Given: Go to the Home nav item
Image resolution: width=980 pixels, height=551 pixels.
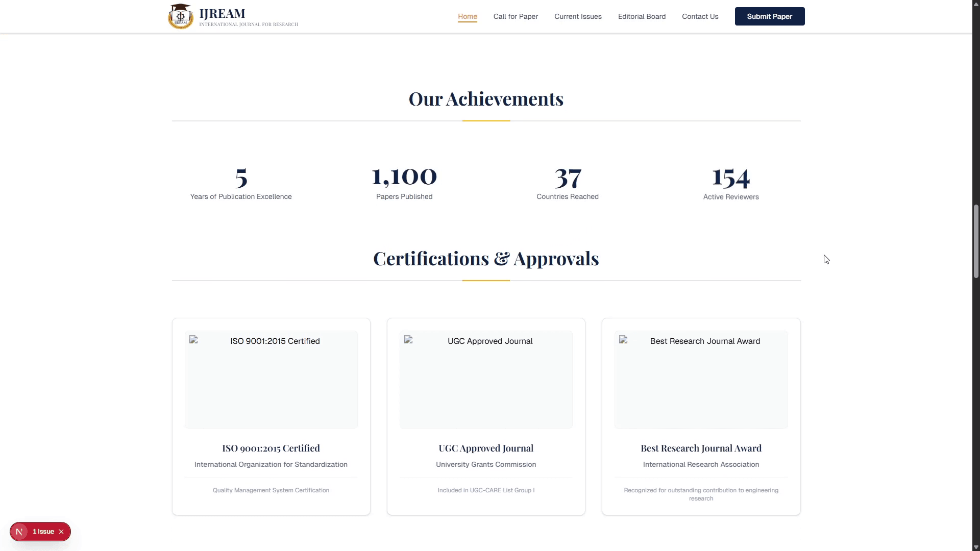Looking at the screenshot, I should (x=467, y=16).
